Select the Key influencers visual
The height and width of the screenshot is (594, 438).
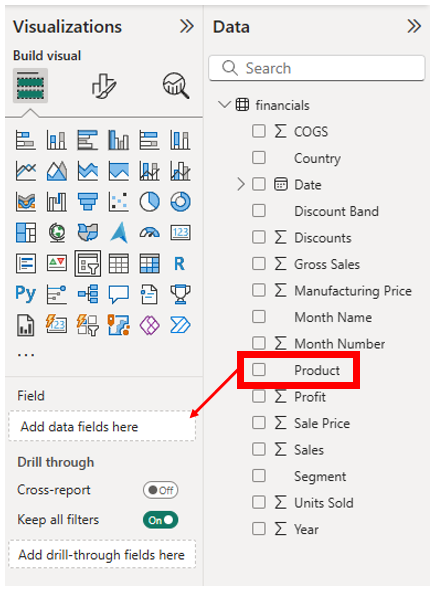(x=56, y=294)
